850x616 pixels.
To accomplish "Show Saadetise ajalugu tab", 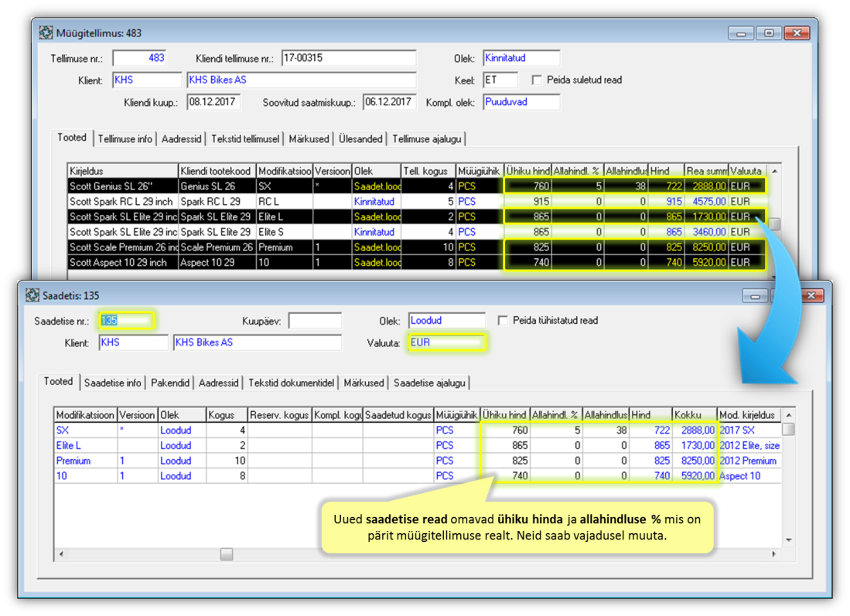I will 429,383.
